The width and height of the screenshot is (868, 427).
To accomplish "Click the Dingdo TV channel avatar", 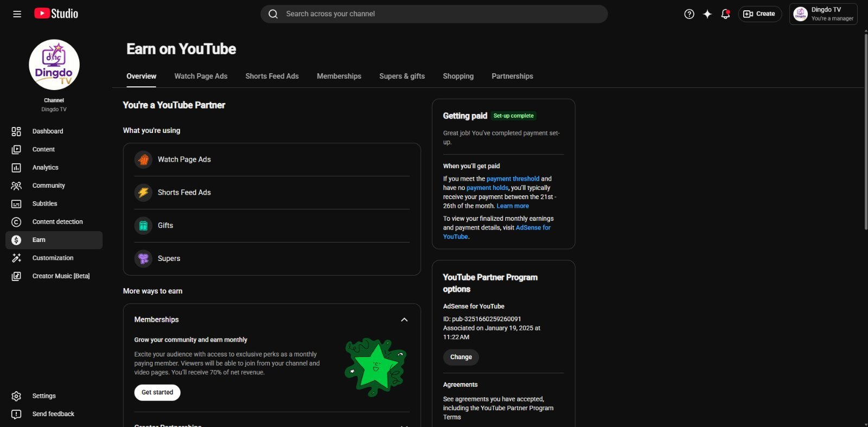I will pos(54,65).
